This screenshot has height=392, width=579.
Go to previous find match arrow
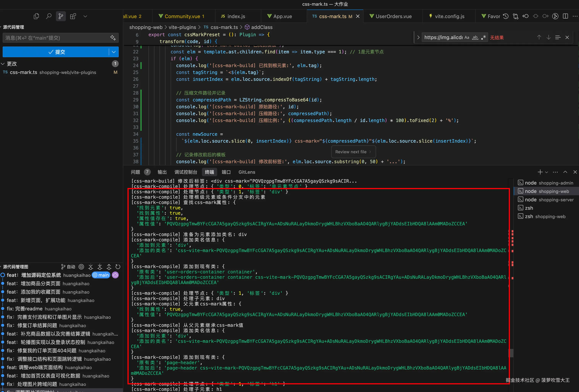[x=539, y=37]
